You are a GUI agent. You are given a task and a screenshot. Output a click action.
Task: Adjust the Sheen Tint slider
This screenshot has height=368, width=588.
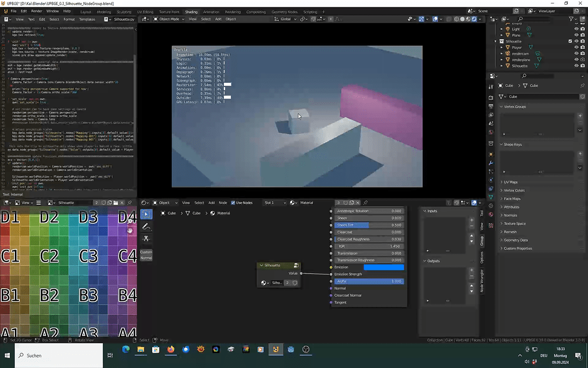(x=369, y=225)
